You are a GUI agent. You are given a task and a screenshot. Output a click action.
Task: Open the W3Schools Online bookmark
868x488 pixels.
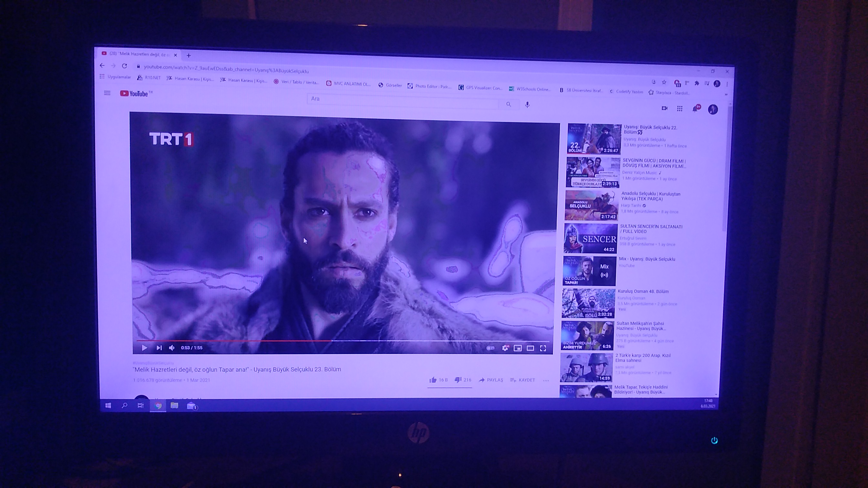[530, 89]
